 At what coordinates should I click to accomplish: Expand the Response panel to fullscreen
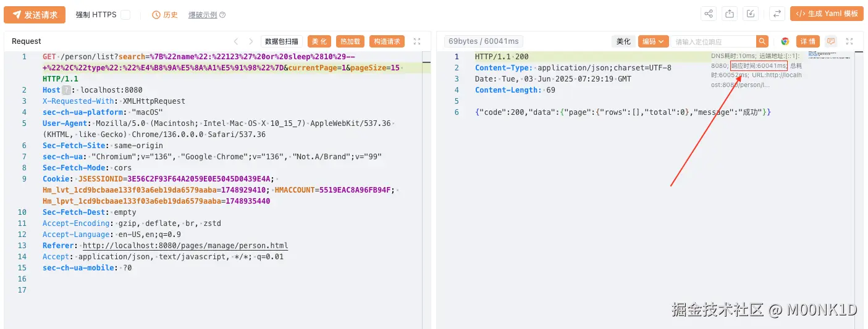click(849, 41)
